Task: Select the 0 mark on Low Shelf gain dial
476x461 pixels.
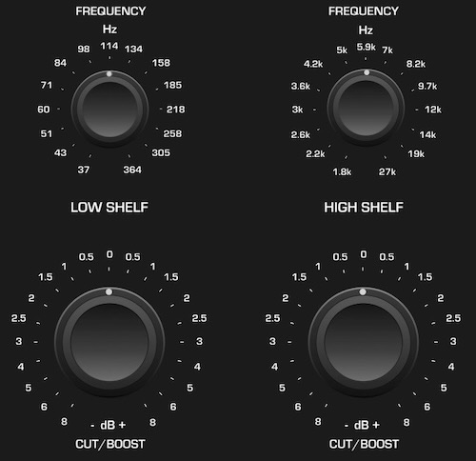Action: 109,254
